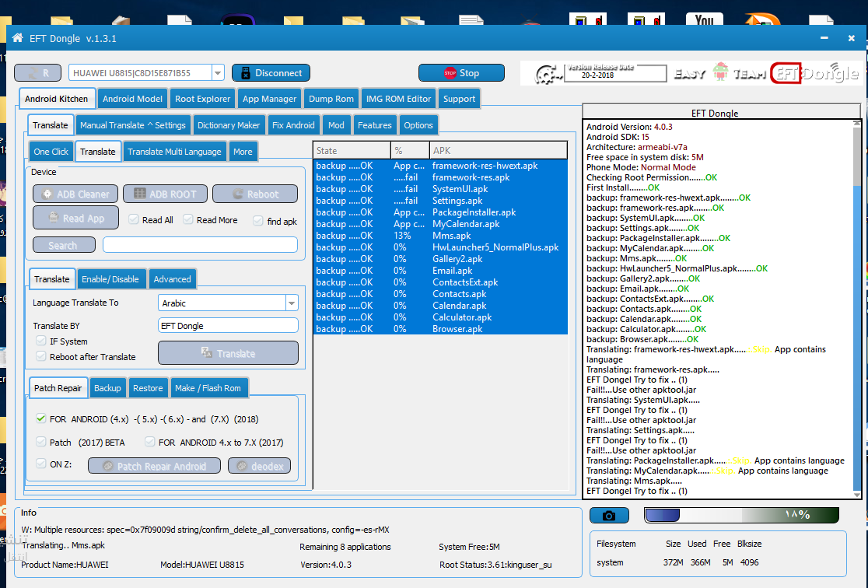The height and width of the screenshot is (588, 868).
Task: Click log panel vertical scrollbar
Action: (x=857, y=307)
